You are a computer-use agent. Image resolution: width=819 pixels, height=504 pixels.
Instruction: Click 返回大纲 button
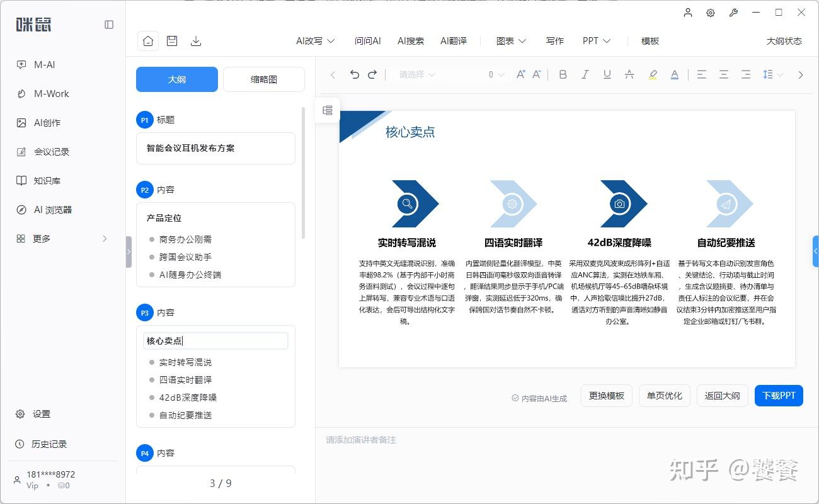coord(723,396)
